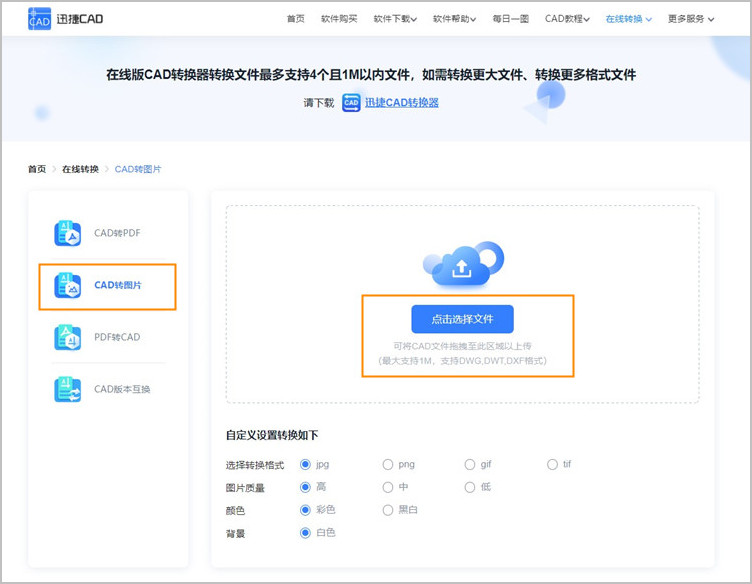Choose 黑白 color option

[388, 510]
